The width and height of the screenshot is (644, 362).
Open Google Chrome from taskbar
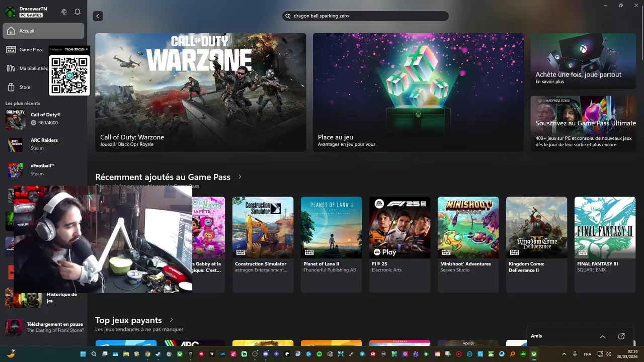147,354
